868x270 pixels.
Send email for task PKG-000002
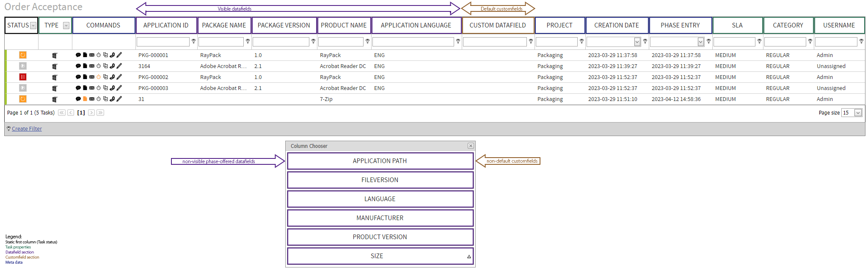[92, 77]
